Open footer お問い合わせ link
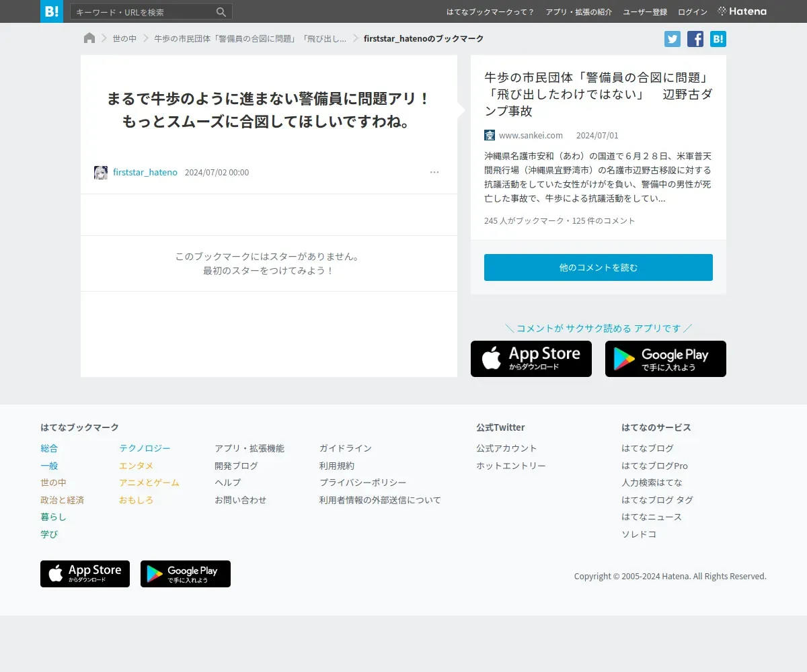Viewport: 807px width, 672px height. coord(241,500)
